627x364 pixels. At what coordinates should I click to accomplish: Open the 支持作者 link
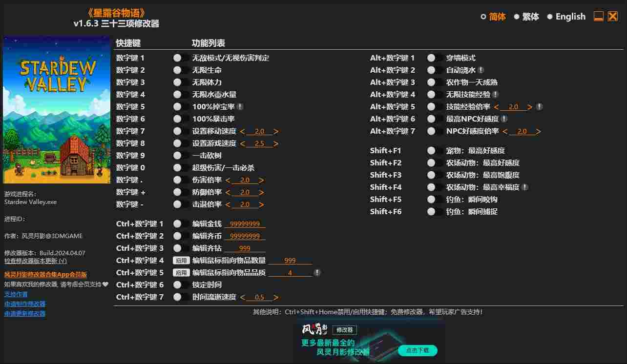point(16,294)
